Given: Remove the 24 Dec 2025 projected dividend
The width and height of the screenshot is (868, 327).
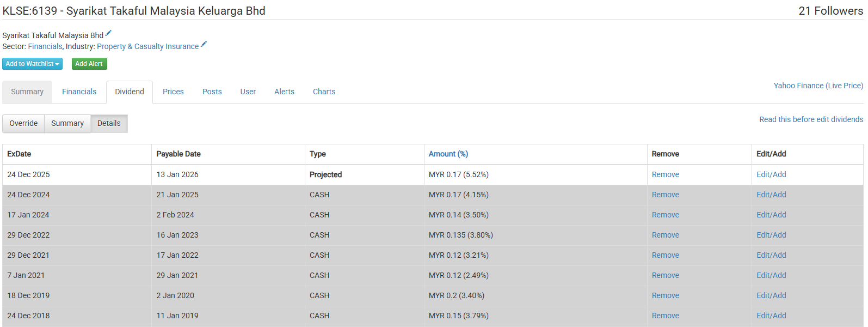Looking at the screenshot, I should (665, 174).
